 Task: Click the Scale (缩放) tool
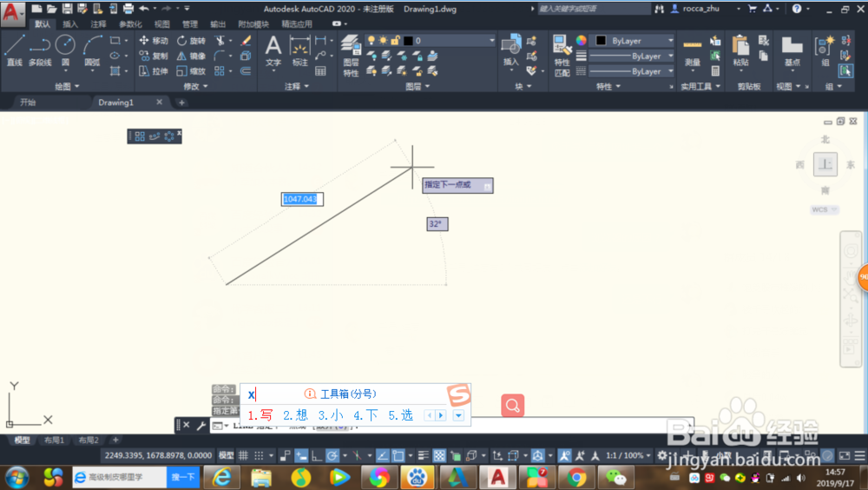coord(191,71)
